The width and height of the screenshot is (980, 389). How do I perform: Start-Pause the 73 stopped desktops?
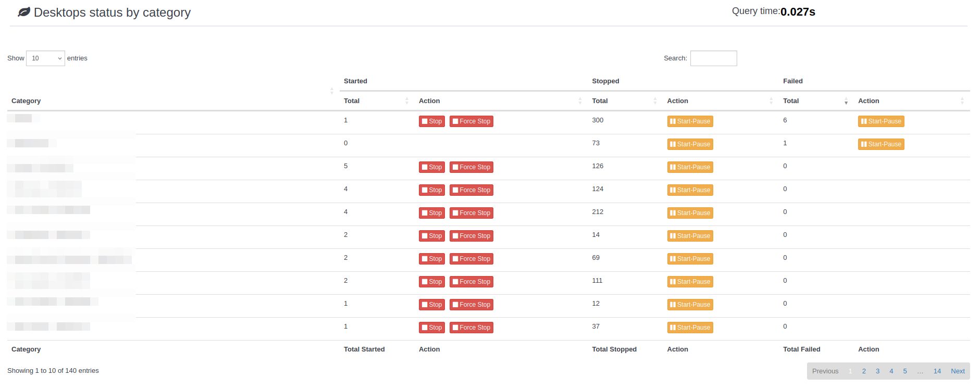pyautogui.click(x=690, y=144)
